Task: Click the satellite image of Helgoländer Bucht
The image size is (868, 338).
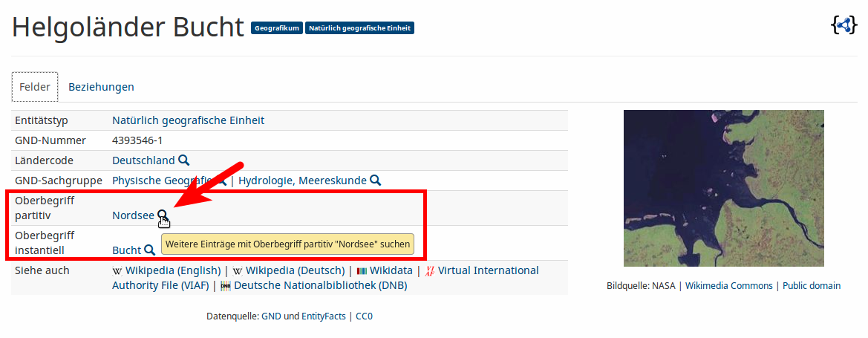Action: click(723, 188)
